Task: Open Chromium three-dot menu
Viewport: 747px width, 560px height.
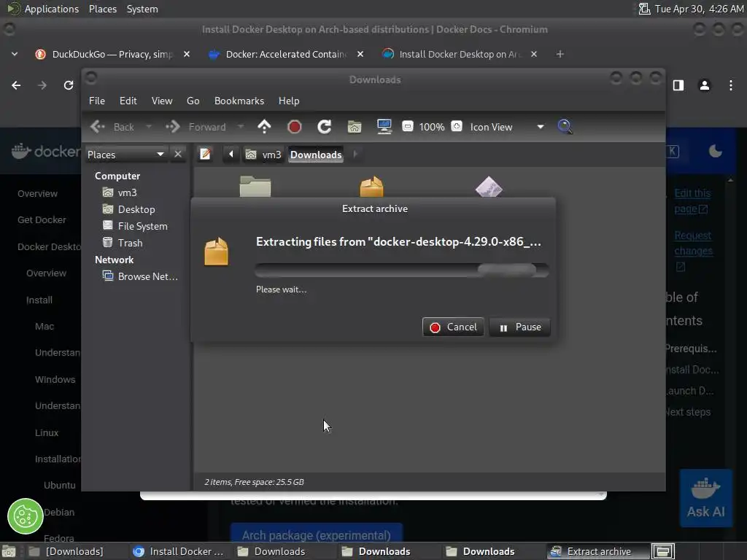Action: (x=731, y=85)
